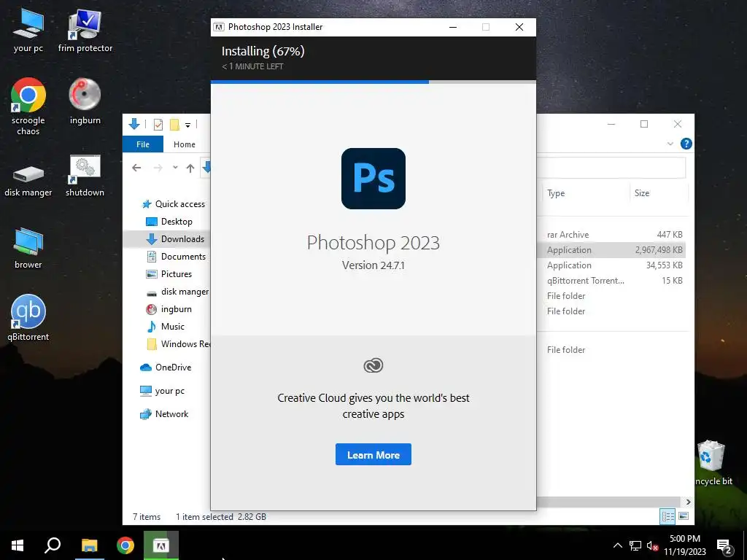Go back in File Explorer
Viewport: 747px width, 560px height.
pos(136,168)
